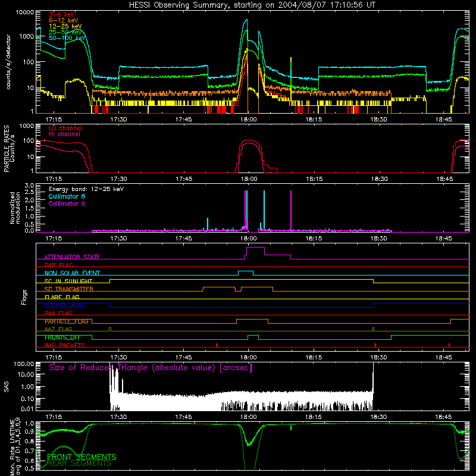Viewport: 476px width, 476px height.
Task: Click the 18:45 time label under the SAS panel
Action: [443, 417]
